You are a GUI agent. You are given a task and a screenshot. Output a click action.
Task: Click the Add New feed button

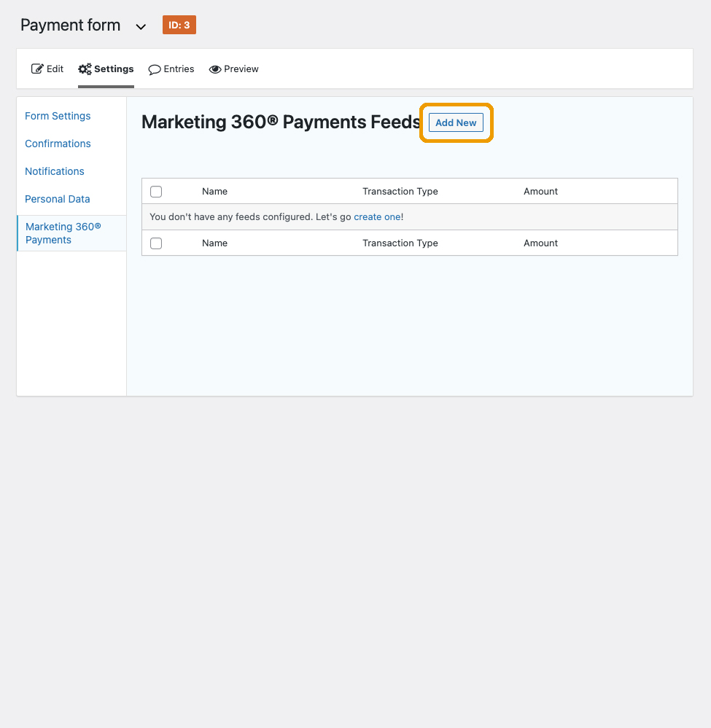tap(456, 122)
